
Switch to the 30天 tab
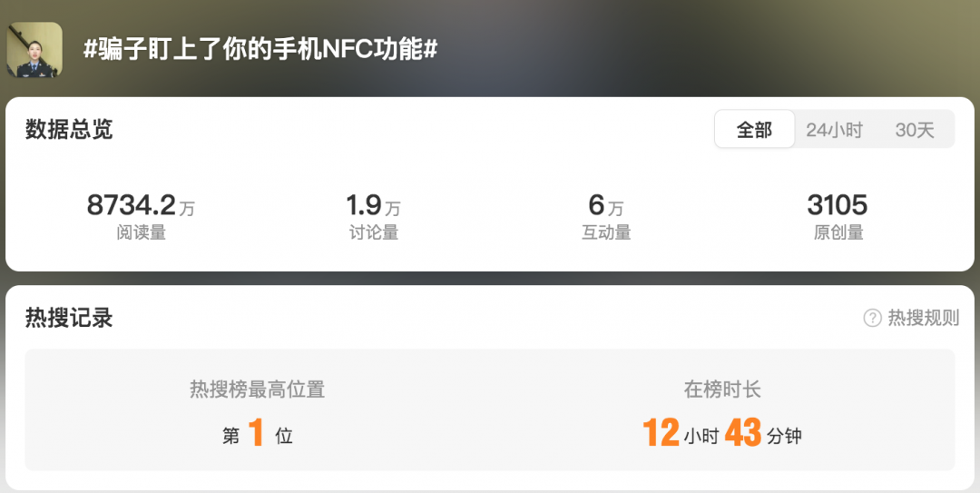pos(915,130)
